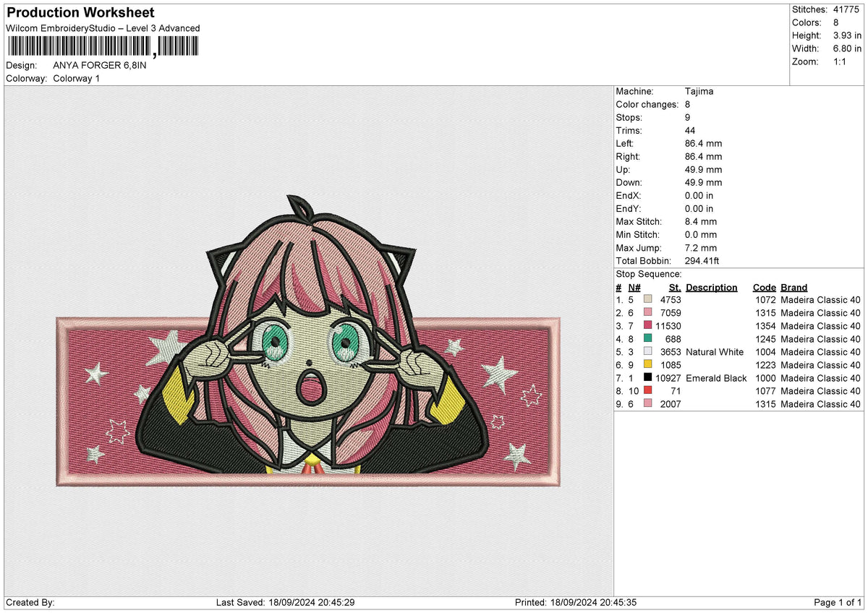Screen dimensions: 868x613
Task: Select the teal swatch for code 1245
Action: (x=647, y=339)
